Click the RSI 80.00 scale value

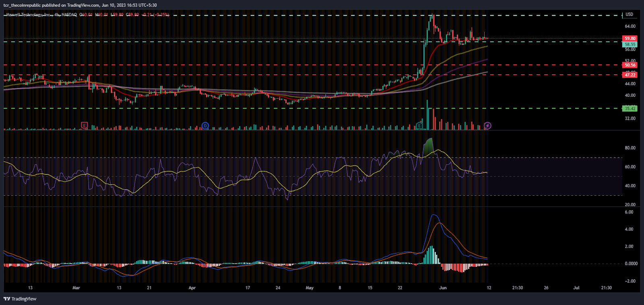[630, 148]
